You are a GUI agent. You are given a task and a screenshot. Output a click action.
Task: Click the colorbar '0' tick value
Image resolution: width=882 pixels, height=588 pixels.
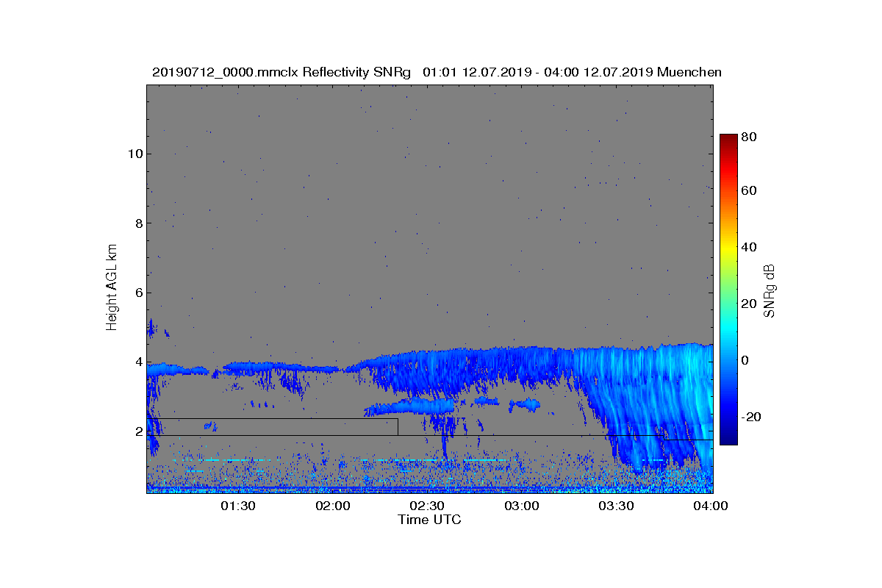[x=745, y=360]
